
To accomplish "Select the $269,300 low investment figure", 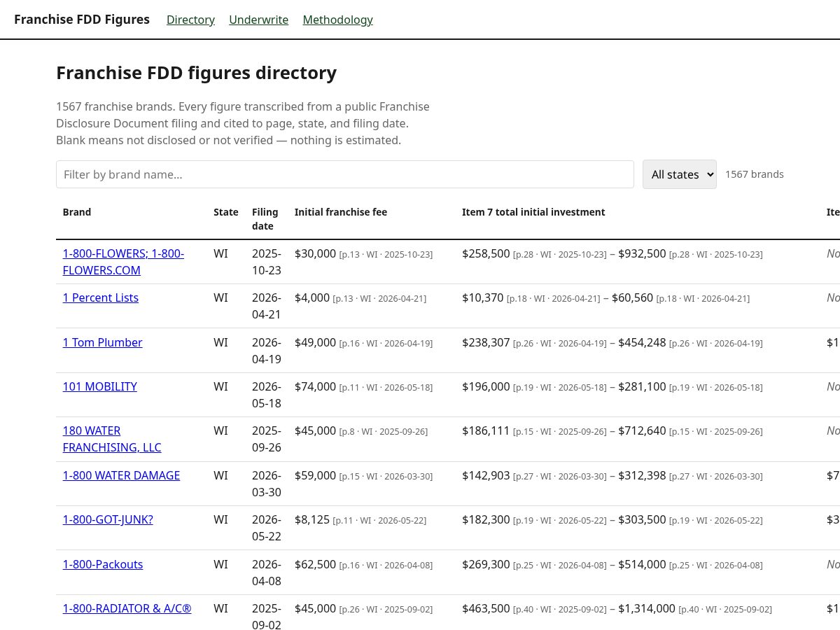I will click(486, 564).
